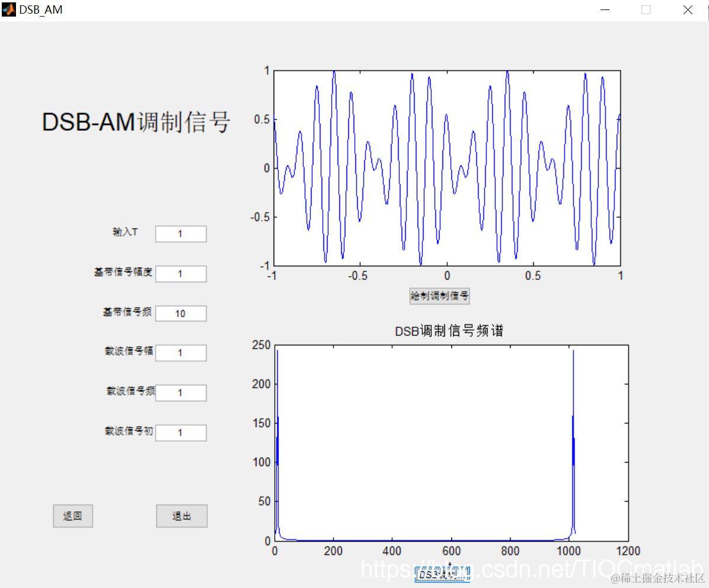
Task: Click the 载波信号幅 label
Action: point(129,351)
